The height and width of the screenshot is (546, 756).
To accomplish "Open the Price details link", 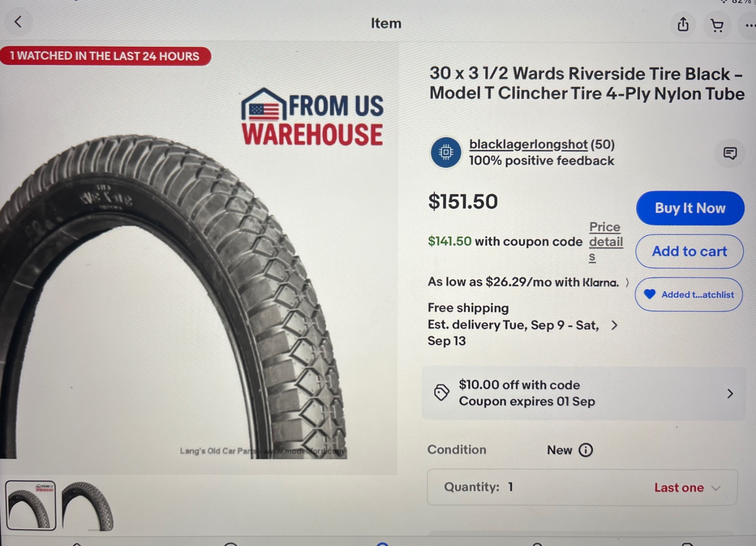I will click(606, 242).
